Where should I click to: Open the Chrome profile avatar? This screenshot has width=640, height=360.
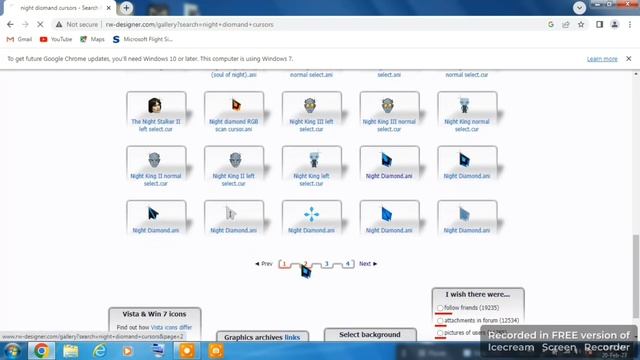coord(614,24)
